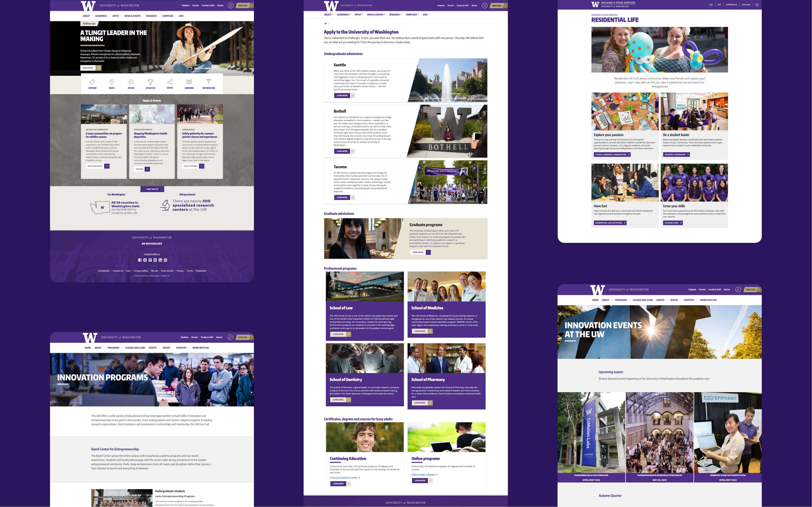Open the 'Finish your bachelor's online' link
Image resolution: width=812 pixels, height=507 pixels.
click(343, 478)
